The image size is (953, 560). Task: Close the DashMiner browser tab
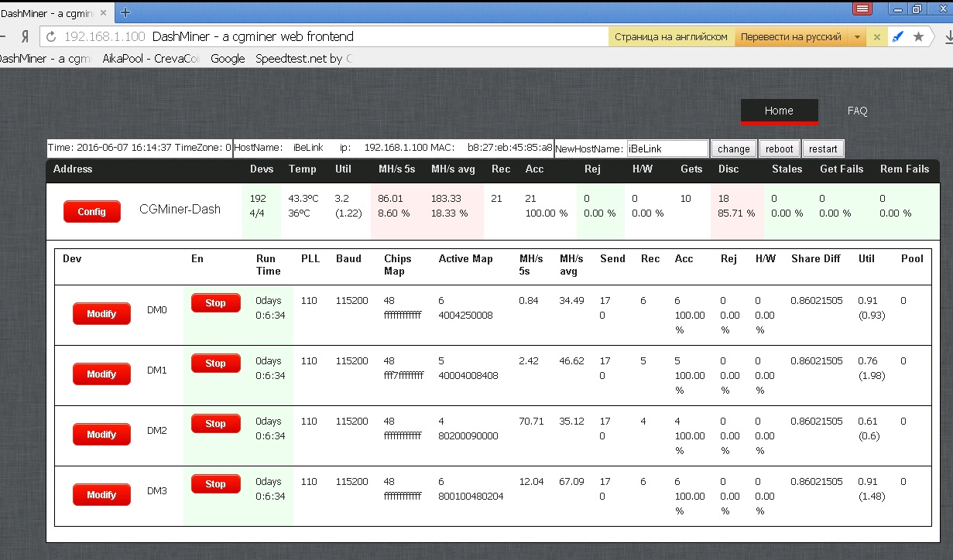coord(104,12)
